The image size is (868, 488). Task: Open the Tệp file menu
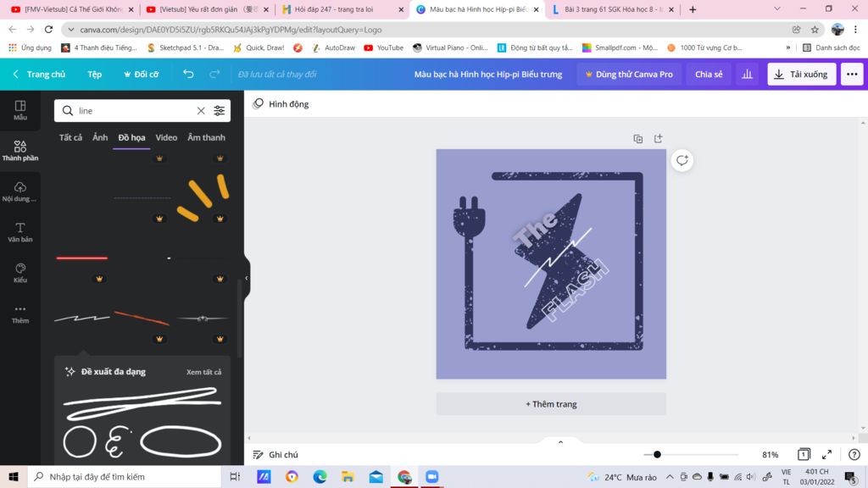[x=95, y=75]
